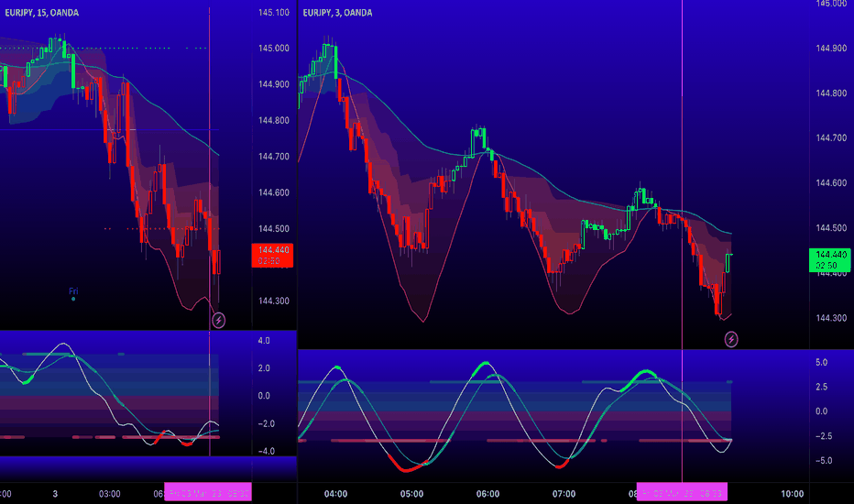Click the green 144.440 current price label
Viewport: 854px width, 504px height.
click(830, 260)
